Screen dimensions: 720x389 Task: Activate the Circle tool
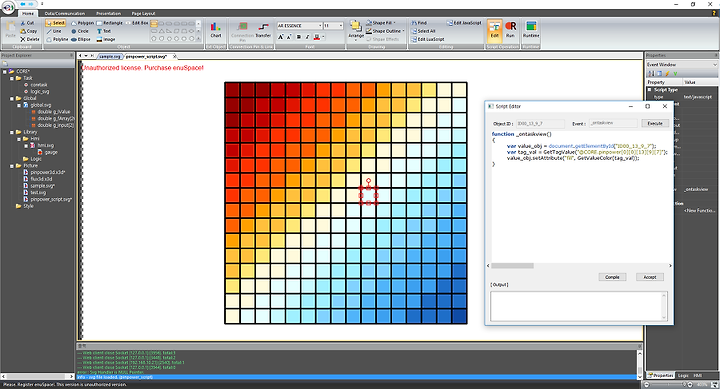(80, 31)
